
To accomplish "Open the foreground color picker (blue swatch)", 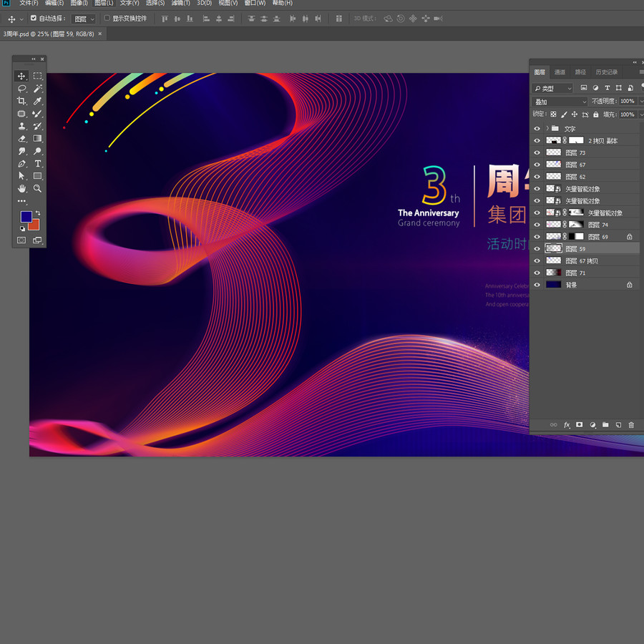I will [26, 216].
